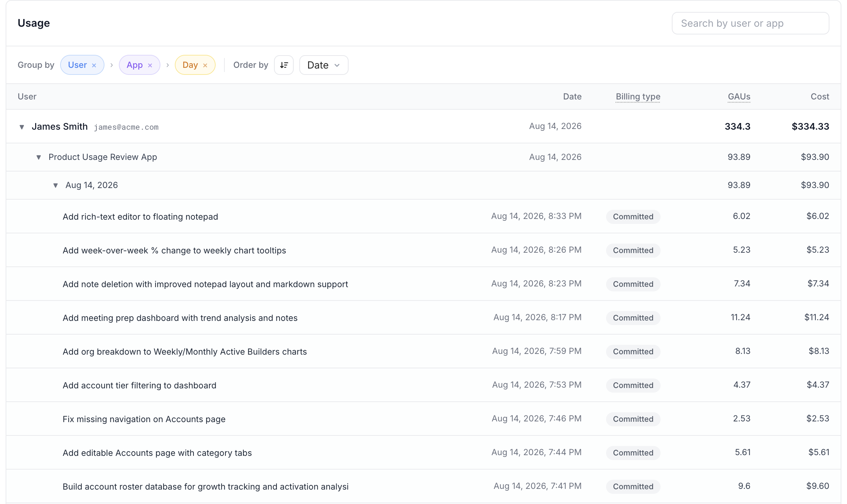
Task: Click the 4.37 GAUs cell
Action: (742, 385)
